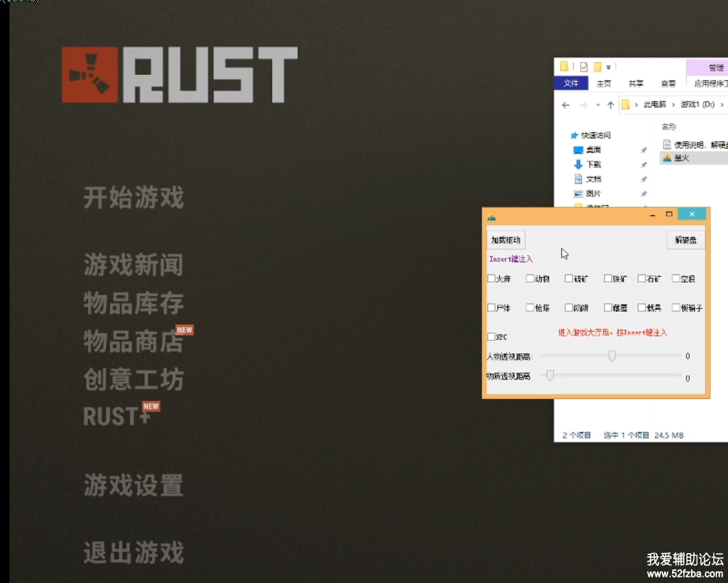Click 开始游戏 in the Rust menu
Image resolution: width=728 pixels, height=583 pixels.
[x=134, y=198]
